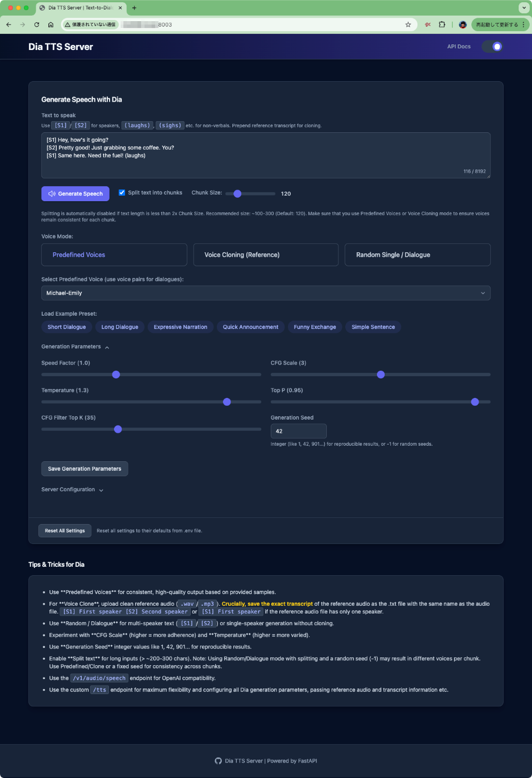Click the Generate Speech button
Viewport: 532px width, 778px height.
pyautogui.click(x=75, y=193)
